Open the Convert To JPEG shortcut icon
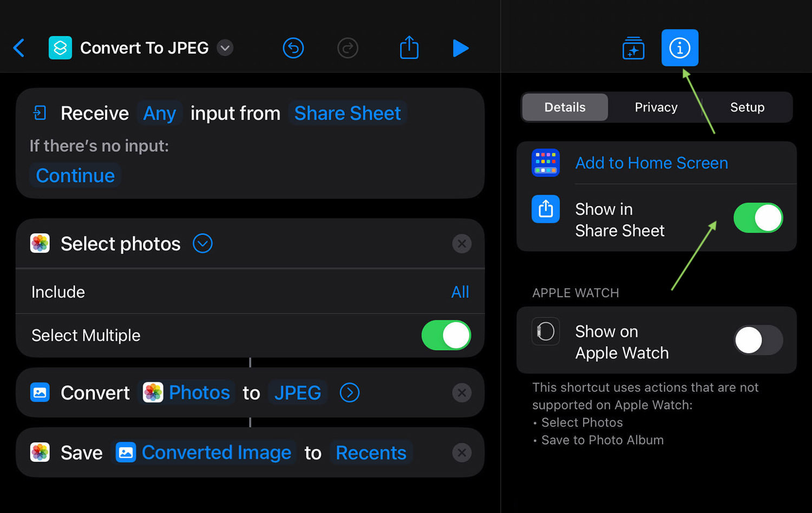812x513 pixels. [60, 48]
